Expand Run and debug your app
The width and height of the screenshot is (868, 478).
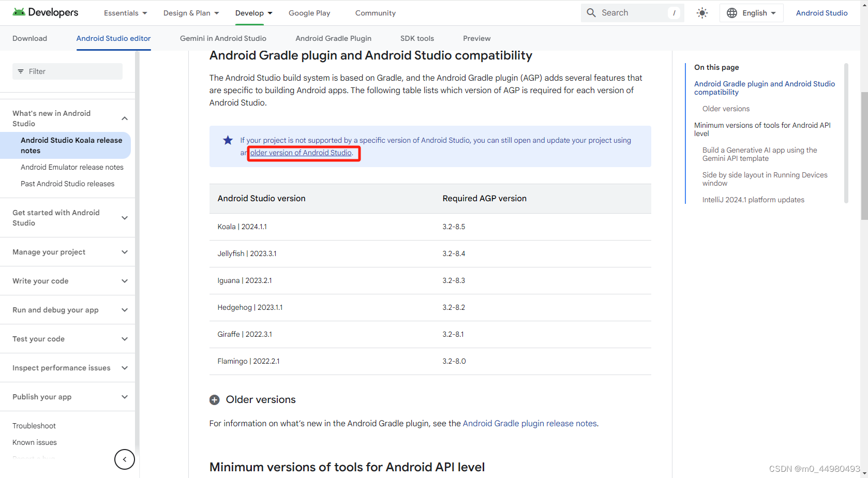pos(125,310)
